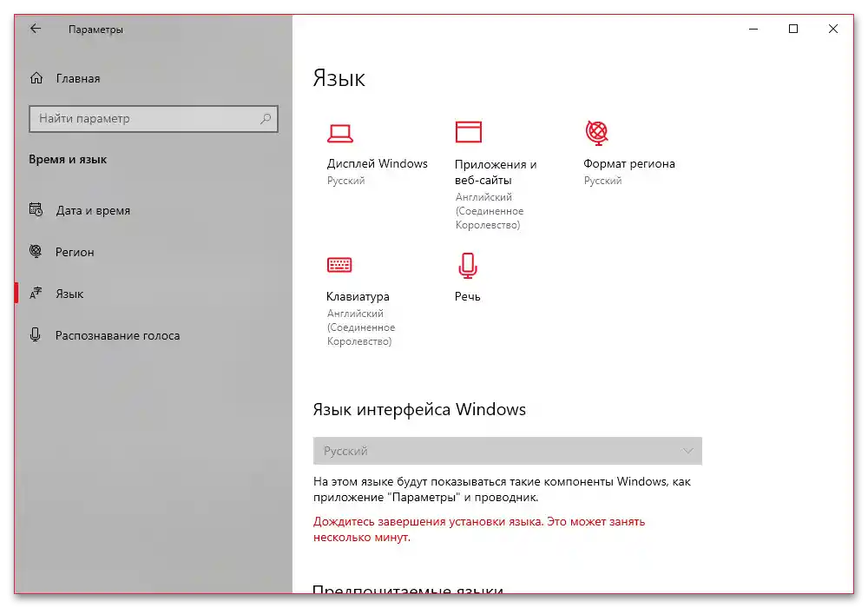Click the Язык интерфейса Windows heading
The image size is (868, 608).
click(x=419, y=409)
